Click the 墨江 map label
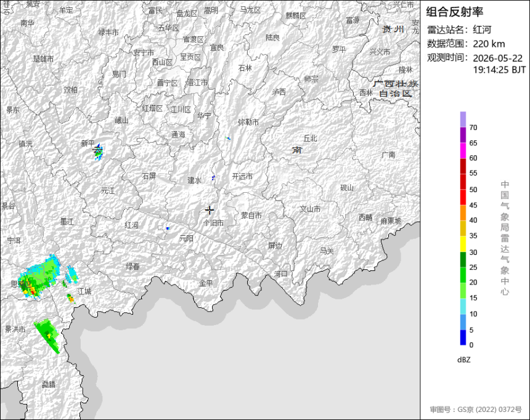The height and width of the screenshot is (420, 530). (67, 222)
